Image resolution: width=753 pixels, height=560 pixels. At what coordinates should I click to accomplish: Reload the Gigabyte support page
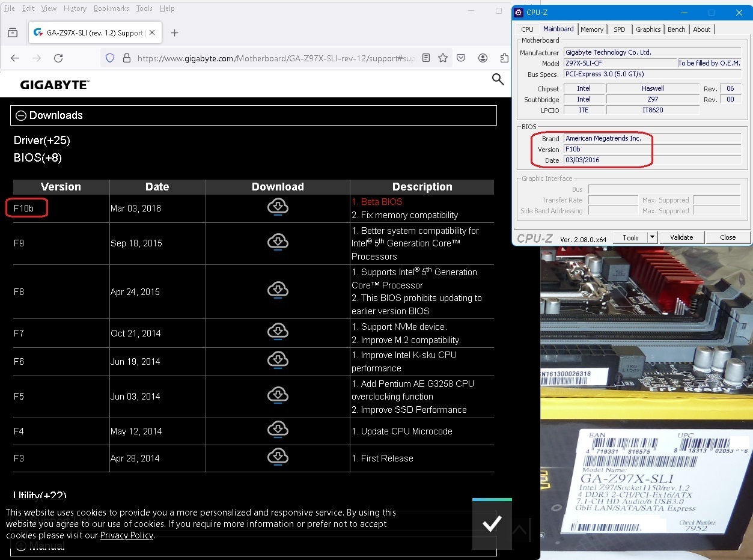(x=58, y=58)
